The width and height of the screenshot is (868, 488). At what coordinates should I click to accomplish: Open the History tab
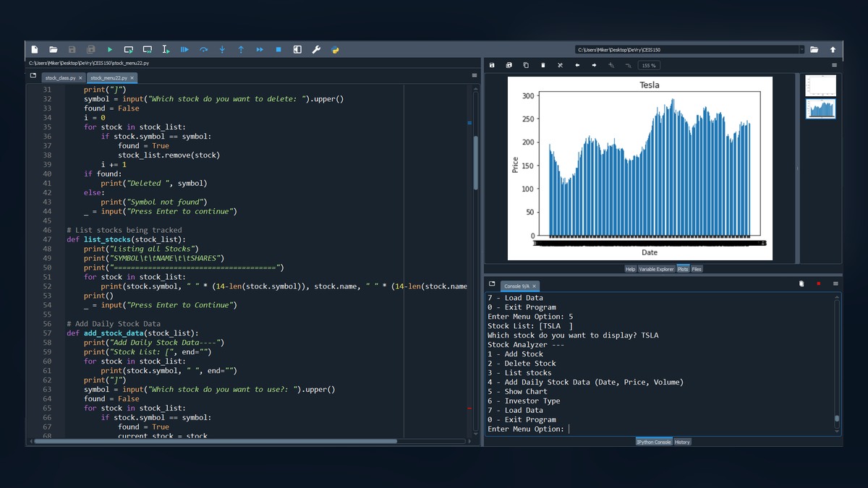pos(682,442)
